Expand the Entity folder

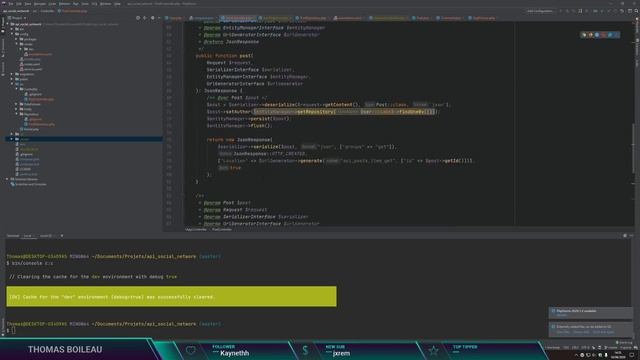click(17, 109)
